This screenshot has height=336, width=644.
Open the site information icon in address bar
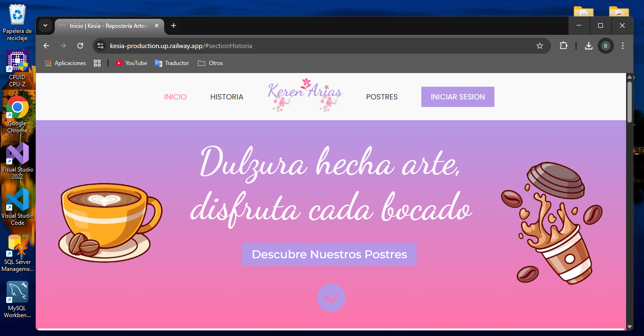pos(100,46)
